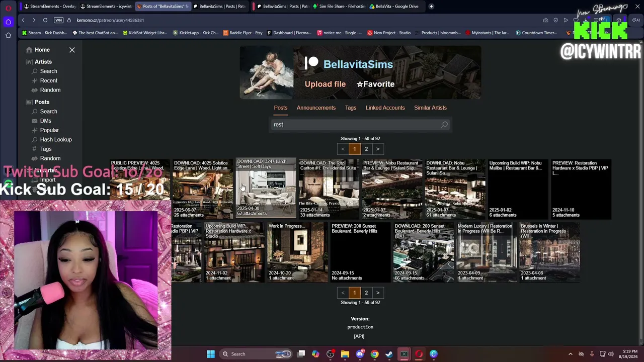This screenshot has height=362, width=644.
Task: Open the Modern Luxury Restoration in Progress post
Action: (486, 252)
